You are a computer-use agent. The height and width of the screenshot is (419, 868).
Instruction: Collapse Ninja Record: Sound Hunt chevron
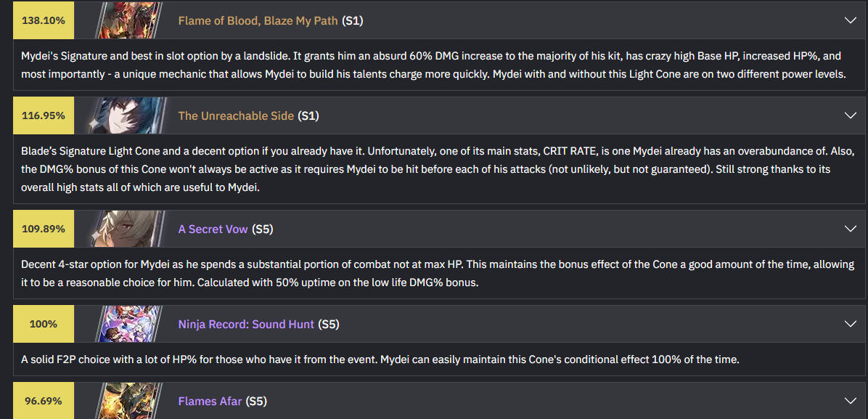851,324
